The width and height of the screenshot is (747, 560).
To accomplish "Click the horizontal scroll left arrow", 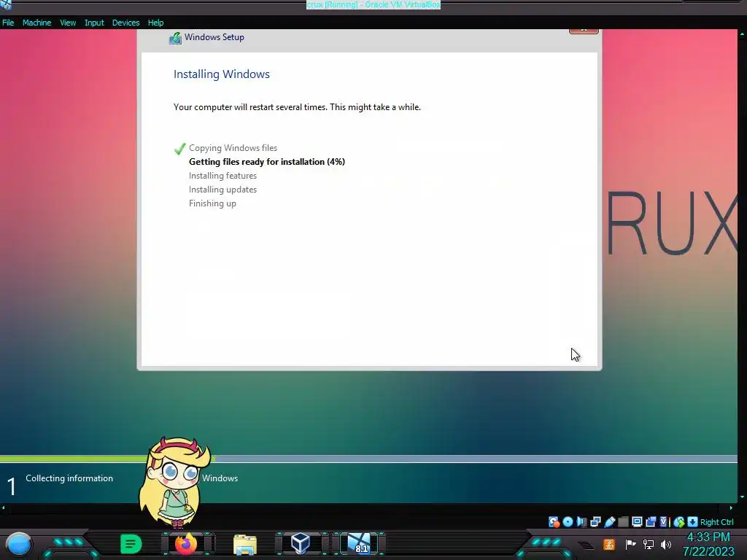I will click(4, 507).
